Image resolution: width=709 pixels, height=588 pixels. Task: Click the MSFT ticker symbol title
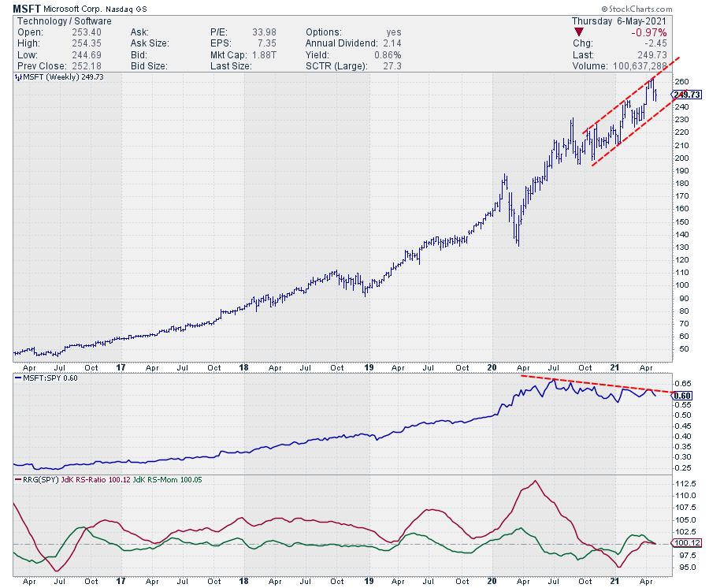pyautogui.click(x=27, y=9)
